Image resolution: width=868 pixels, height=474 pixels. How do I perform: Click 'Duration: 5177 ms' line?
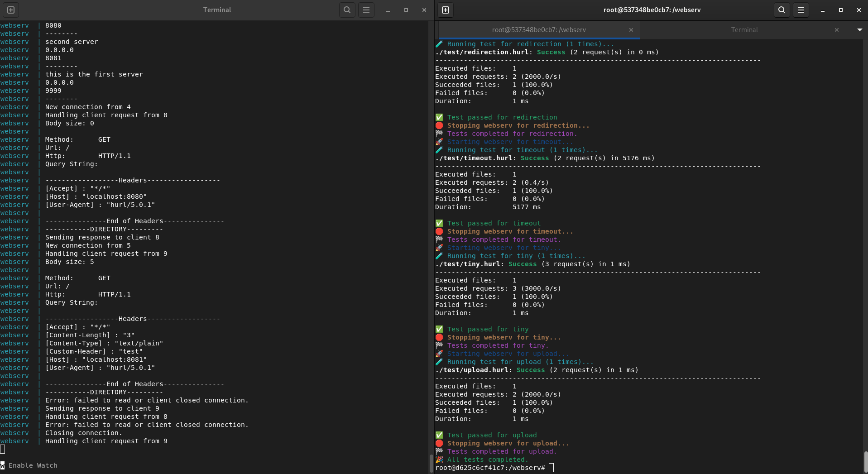[488, 207]
